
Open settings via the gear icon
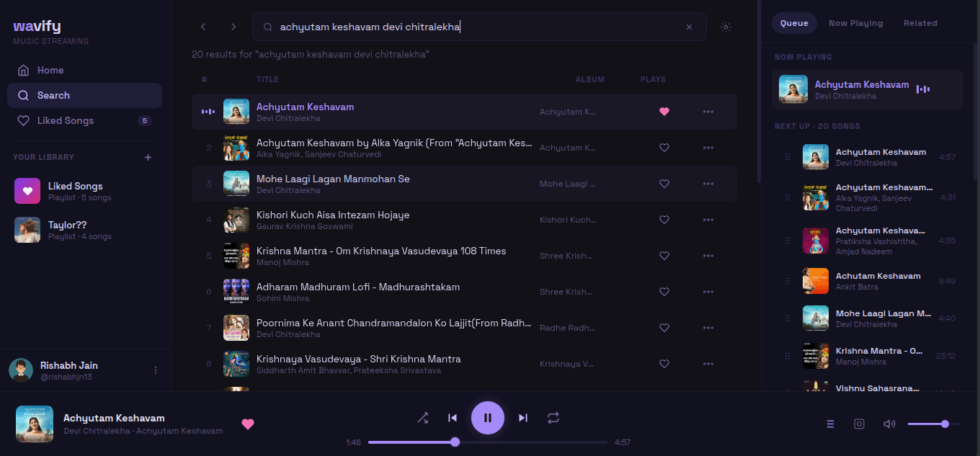point(726,27)
